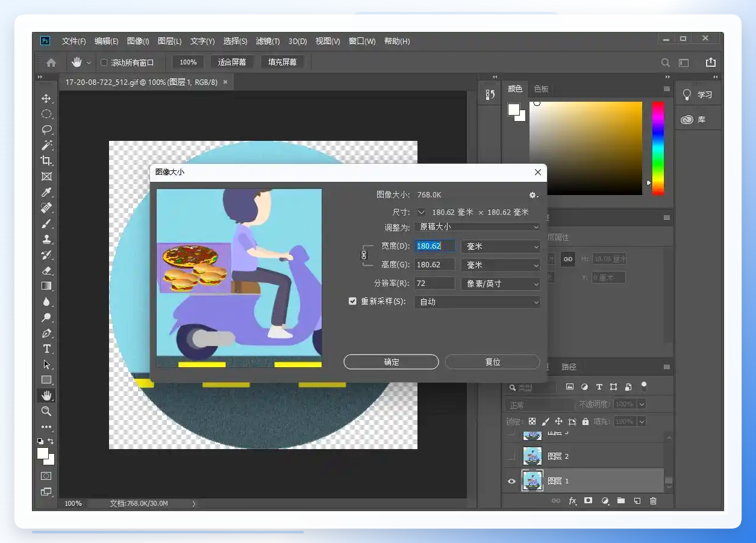756x543 pixels.
Task: Select the Crop tool
Action: tap(46, 161)
